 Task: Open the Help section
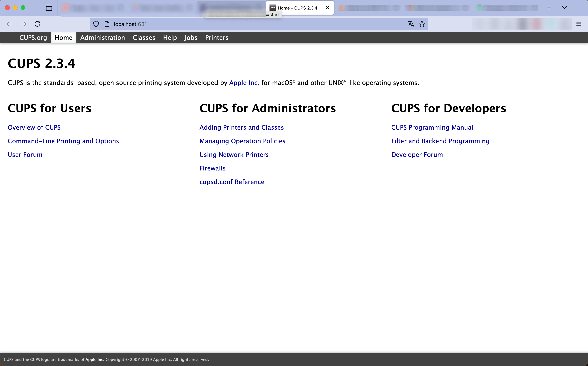click(x=170, y=38)
